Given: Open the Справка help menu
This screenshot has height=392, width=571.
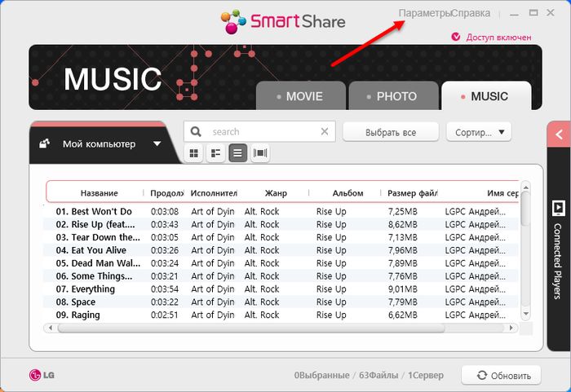Looking at the screenshot, I should [x=471, y=13].
